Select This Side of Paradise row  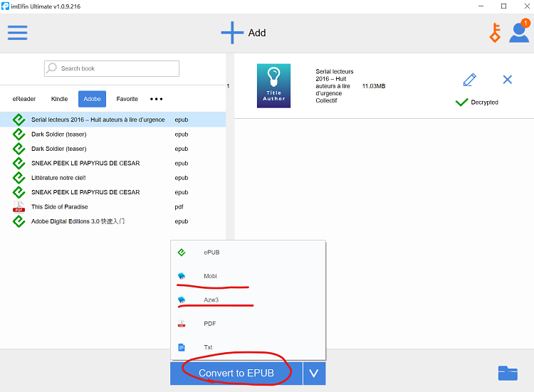[x=112, y=206]
